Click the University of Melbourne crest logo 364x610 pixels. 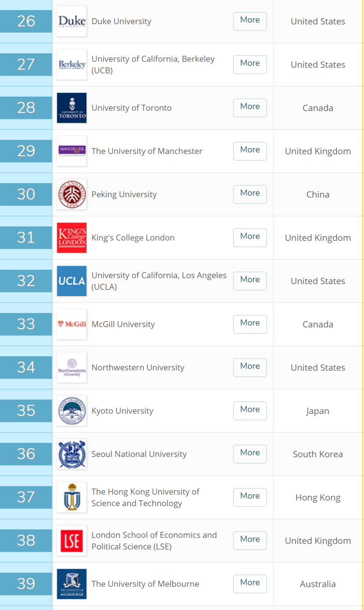coord(71,584)
